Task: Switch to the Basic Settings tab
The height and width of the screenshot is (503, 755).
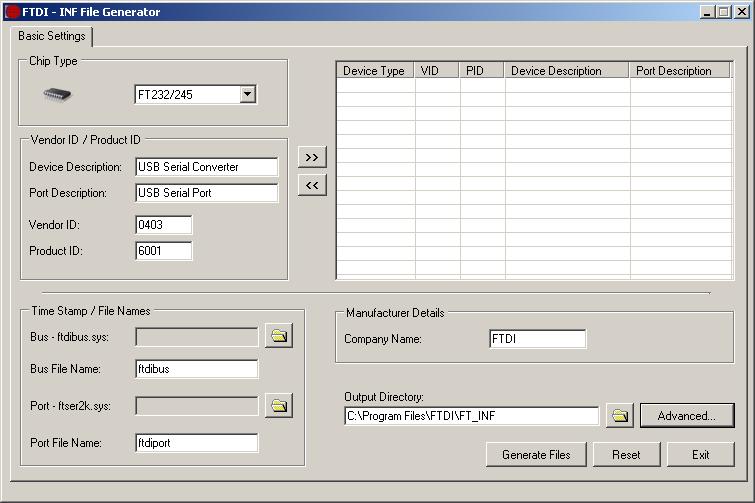Action: click(52, 36)
